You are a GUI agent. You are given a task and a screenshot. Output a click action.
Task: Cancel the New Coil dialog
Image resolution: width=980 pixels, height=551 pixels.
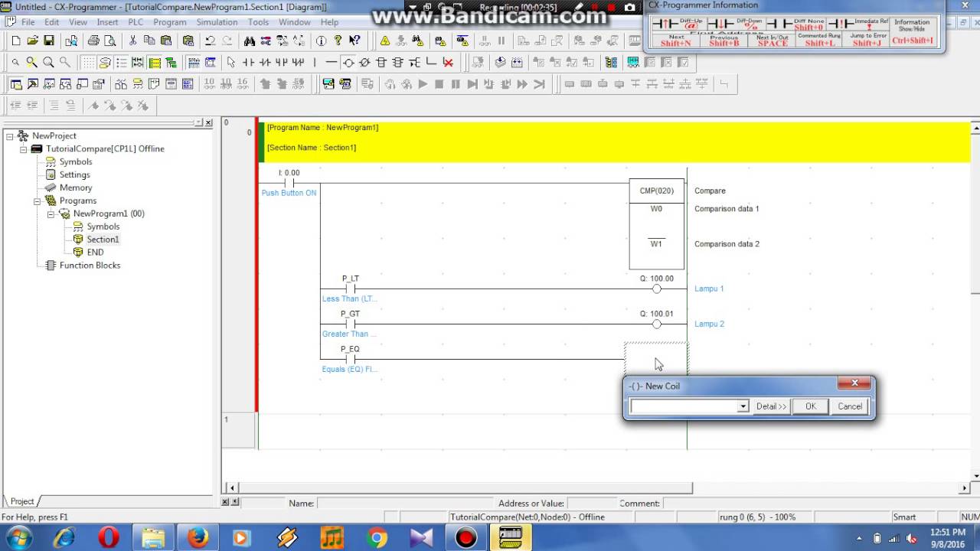[x=850, y=406]
